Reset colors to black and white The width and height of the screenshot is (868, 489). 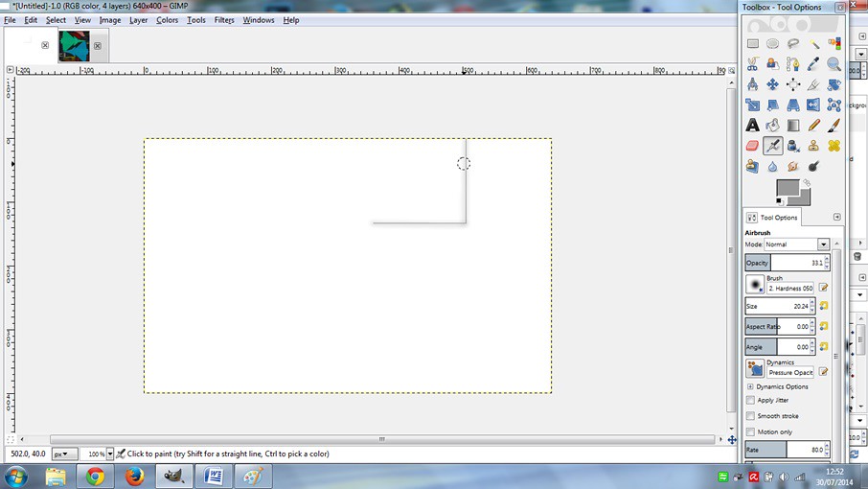coord(780,201)
